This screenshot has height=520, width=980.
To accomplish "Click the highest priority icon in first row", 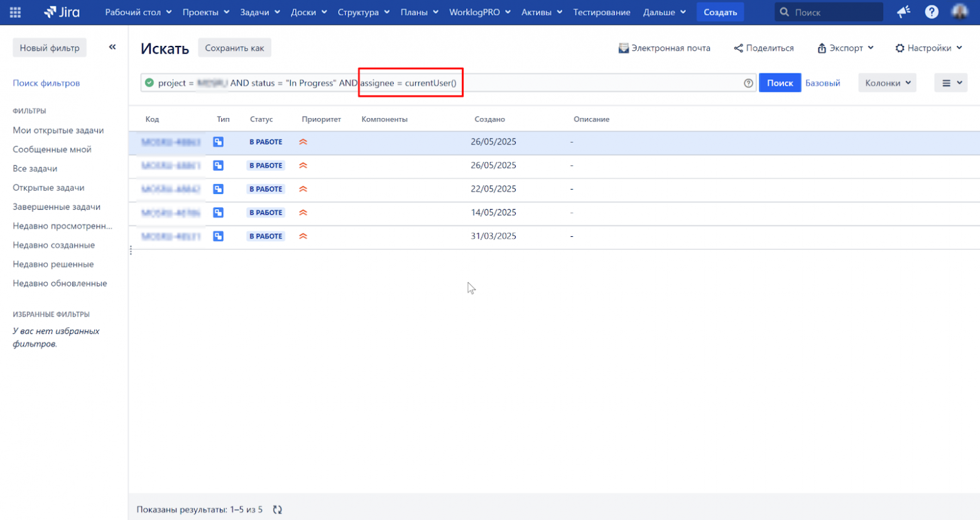I will tap(304, 142).
